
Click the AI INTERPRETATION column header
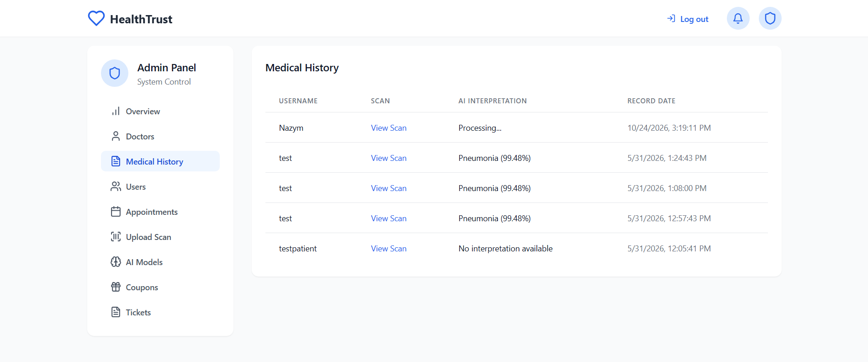pyautogui.click(x=492, y=101)
